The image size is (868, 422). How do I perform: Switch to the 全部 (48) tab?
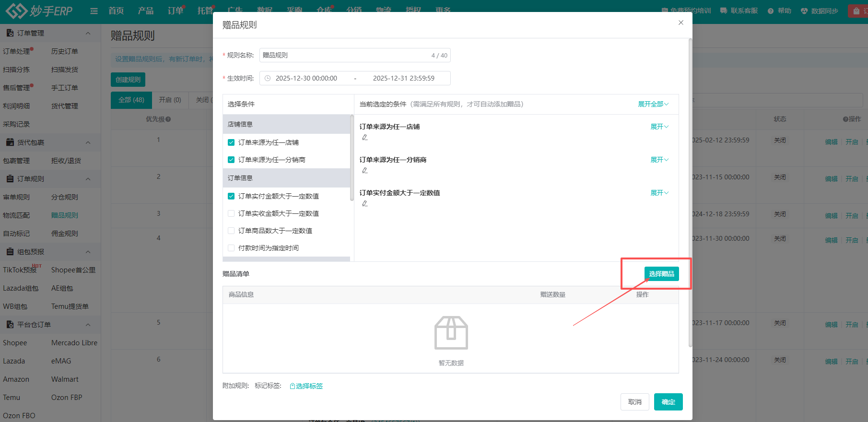tap(131, 100)
